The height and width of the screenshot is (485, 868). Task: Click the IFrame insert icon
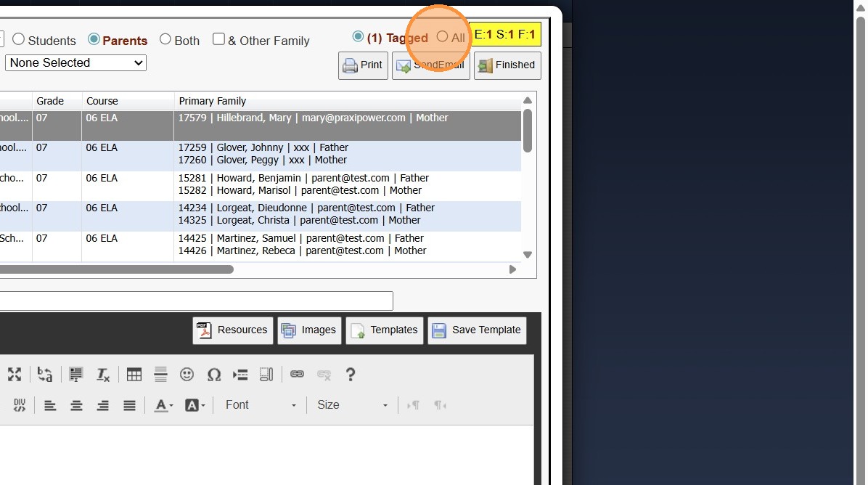click(x=266, y=375)
